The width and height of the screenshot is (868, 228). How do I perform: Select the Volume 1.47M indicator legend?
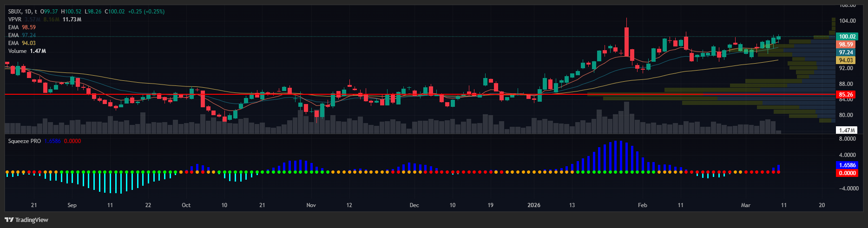coord(27,51)
